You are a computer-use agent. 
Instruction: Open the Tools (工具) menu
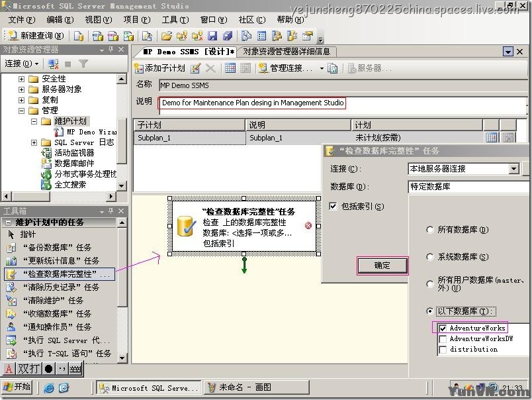[x=175, y=20]
